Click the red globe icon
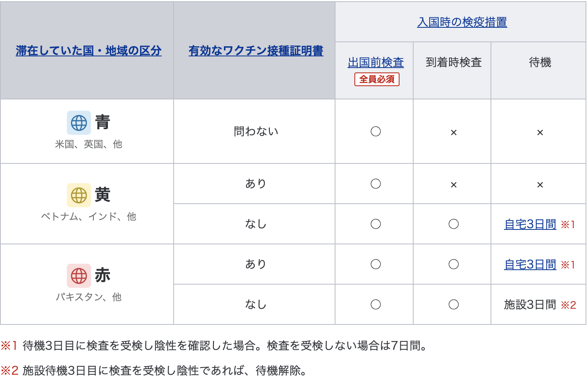The width and height of the screenshot is (588, 380). point(79,276)
